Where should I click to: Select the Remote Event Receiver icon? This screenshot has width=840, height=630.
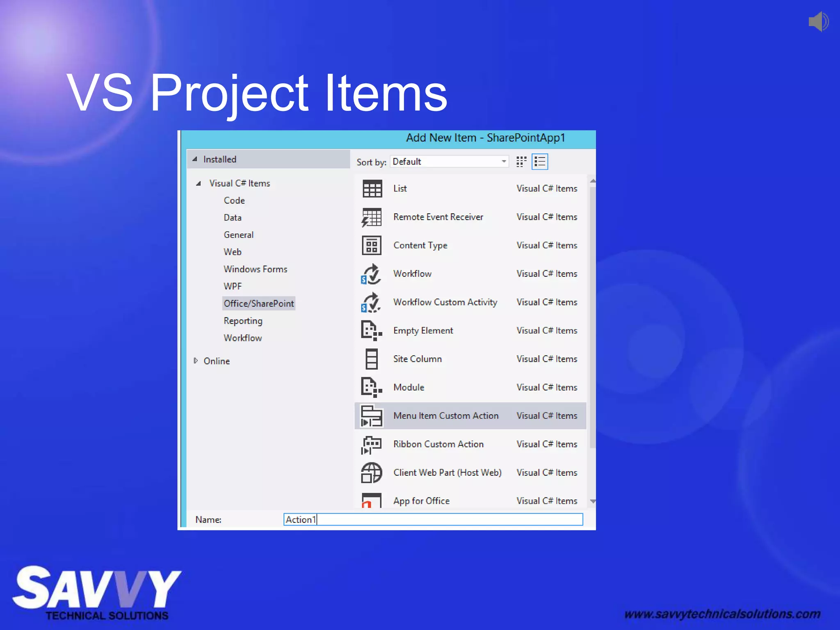[x=372, y=217]
